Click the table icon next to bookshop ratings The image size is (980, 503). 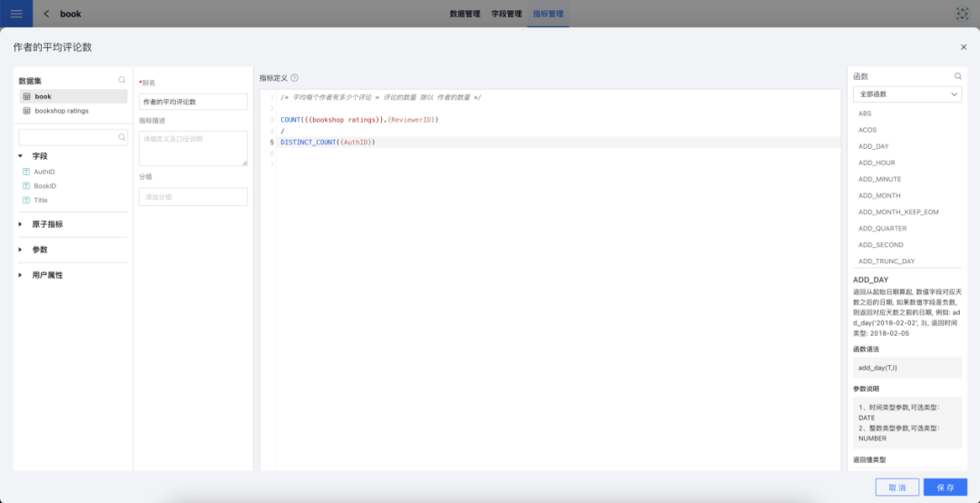click(26, 111)
